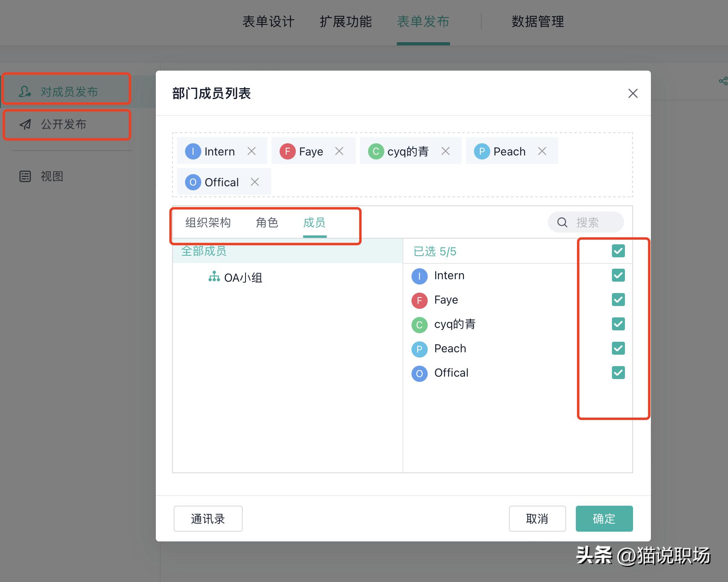Uncheck the Offical member checkbox
Viewport: 728px width, 582px height.
coord(618,373)
